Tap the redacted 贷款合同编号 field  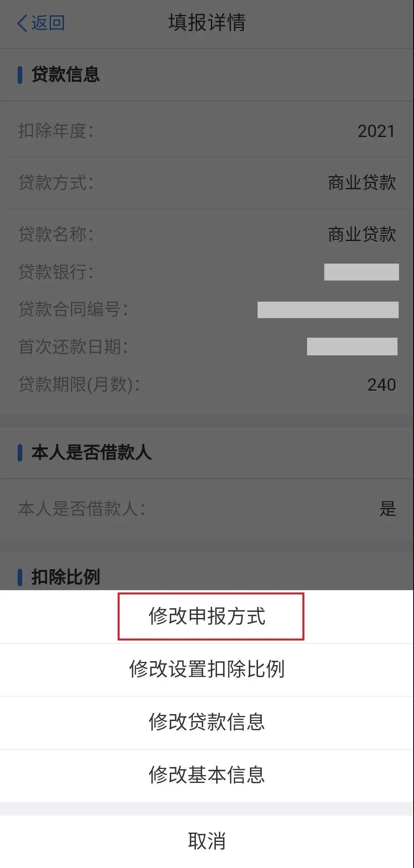coord(328,310)
